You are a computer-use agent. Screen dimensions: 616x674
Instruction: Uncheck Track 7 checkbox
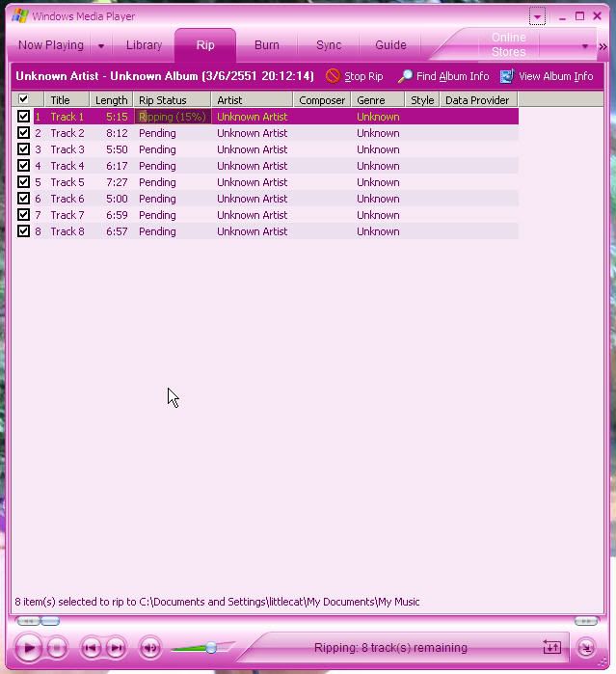(x=24, y=214)
